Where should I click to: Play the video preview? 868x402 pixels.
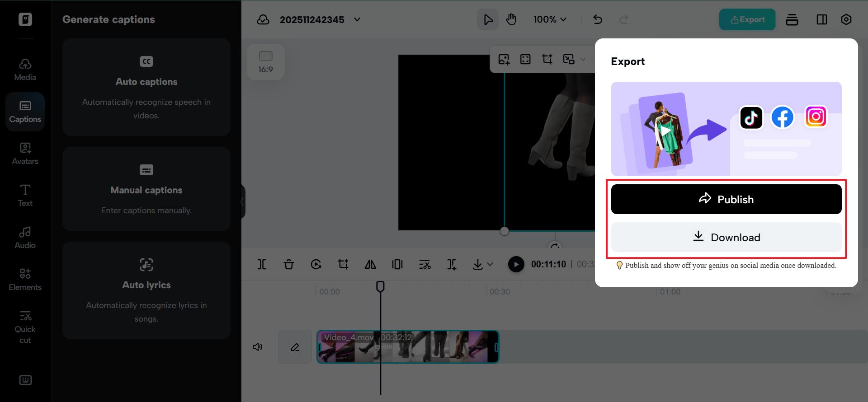pyautogui.click(x=516, y=264)
